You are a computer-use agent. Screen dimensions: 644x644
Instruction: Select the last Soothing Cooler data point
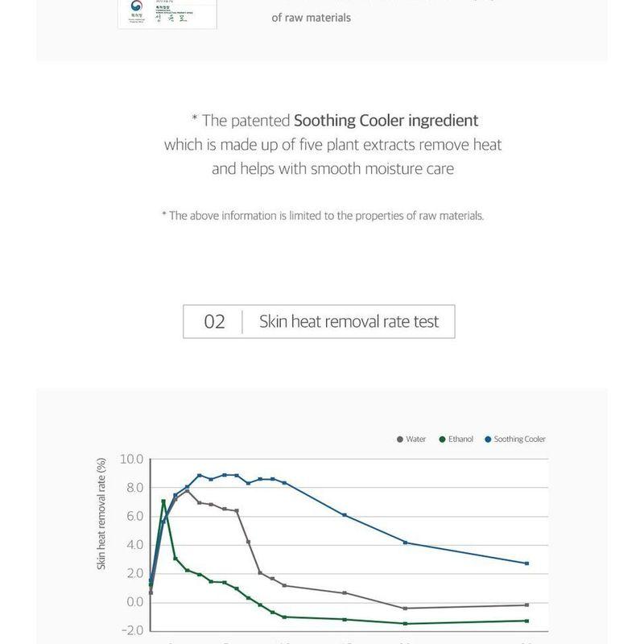527,563
